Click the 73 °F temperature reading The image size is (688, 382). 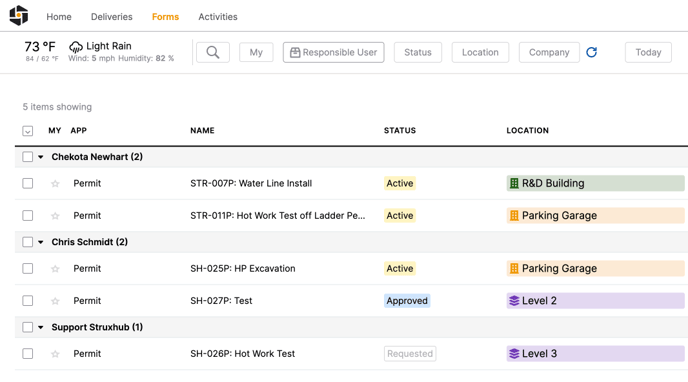tap(40, 46)
